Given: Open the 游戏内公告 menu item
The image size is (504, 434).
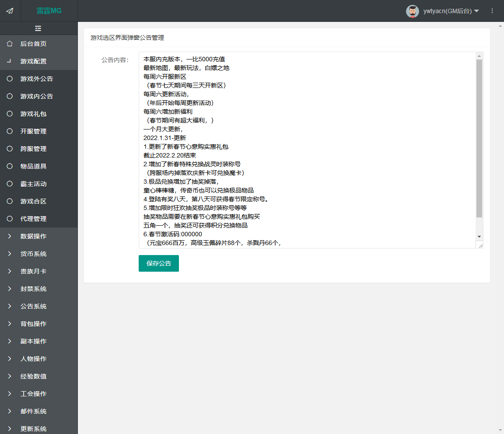Looking at the screenshot, I should (x=38, y=96).
